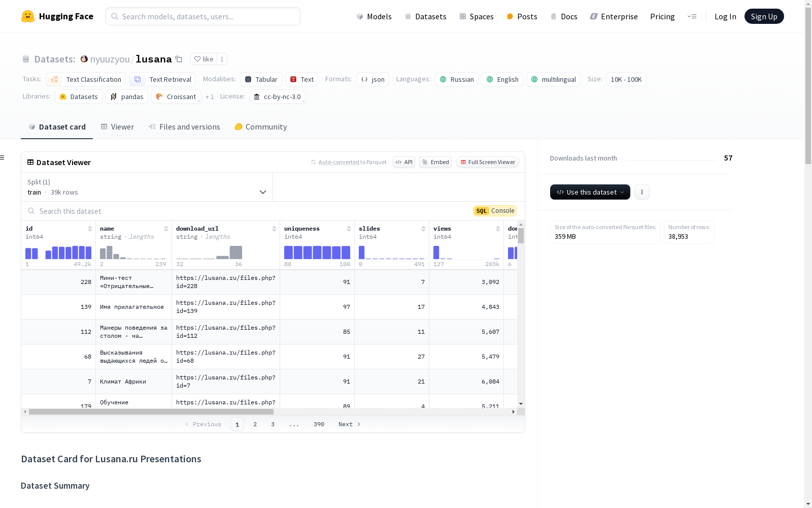812x508 pixels.
Task: Click the Embed button
Action: point(435,162)
